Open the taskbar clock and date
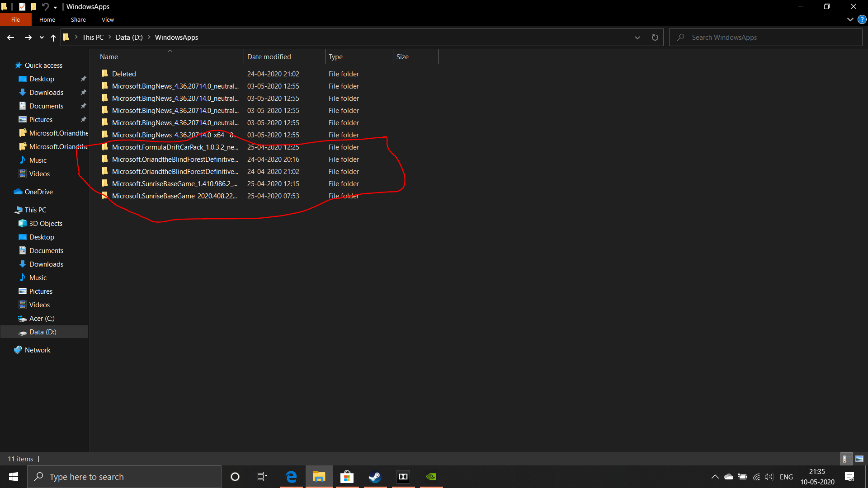868x488 pixels. coord(817,477)
